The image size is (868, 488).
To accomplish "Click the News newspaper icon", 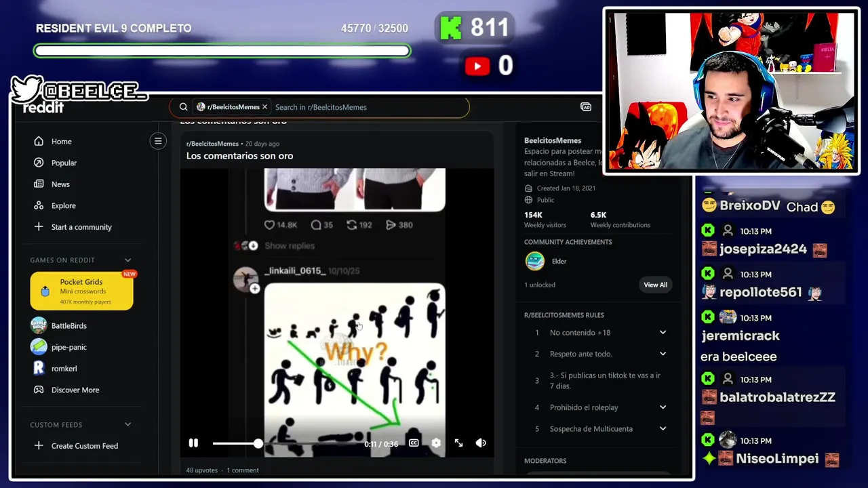I will click(39, 184).
